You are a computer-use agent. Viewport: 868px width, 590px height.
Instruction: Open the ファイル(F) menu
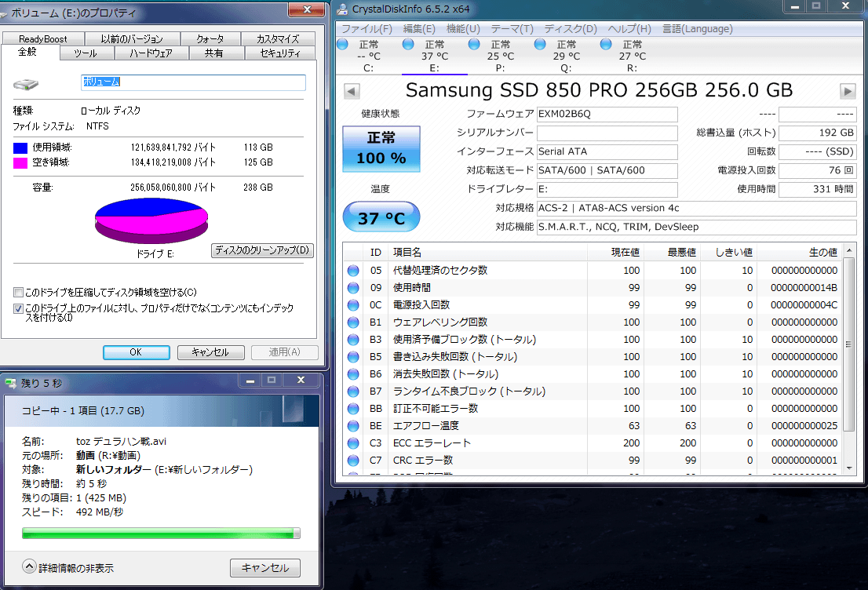point(367,29)
